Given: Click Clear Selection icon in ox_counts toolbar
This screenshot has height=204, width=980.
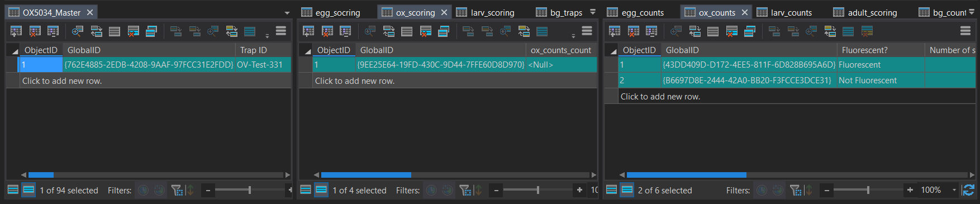Looking at the screenshot, I should coord(713,31).
